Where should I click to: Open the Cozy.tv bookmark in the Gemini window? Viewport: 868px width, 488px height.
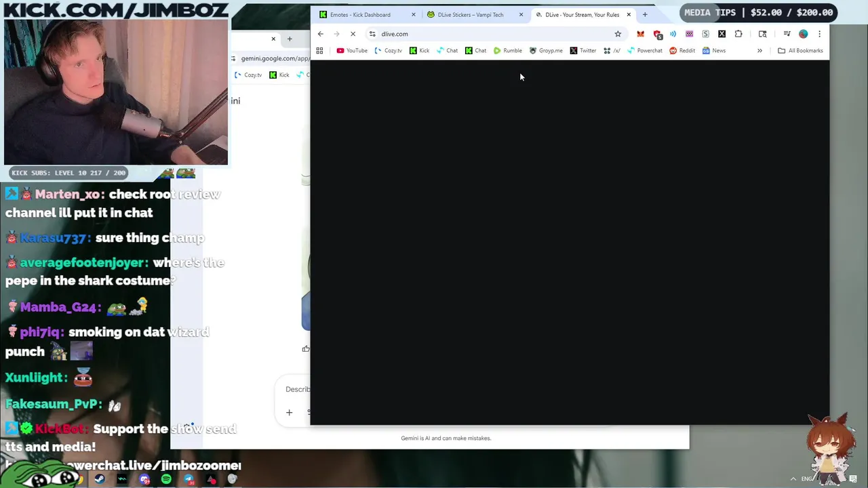point(248,75)
